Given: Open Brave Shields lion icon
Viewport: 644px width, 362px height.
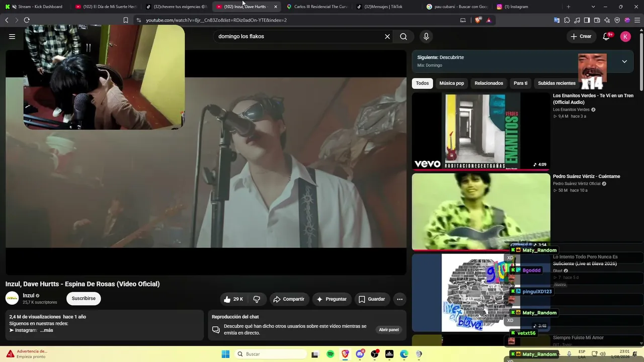Looking at the screenshot, I should click(x=478, y=20).
